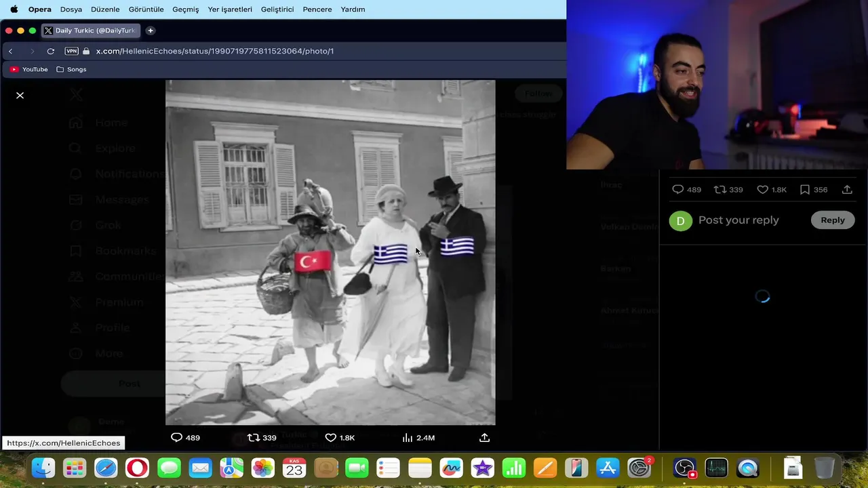Open iPhone Mirroring from the dock
This screenshot has width=868, height=488.
tap(576, 468)
